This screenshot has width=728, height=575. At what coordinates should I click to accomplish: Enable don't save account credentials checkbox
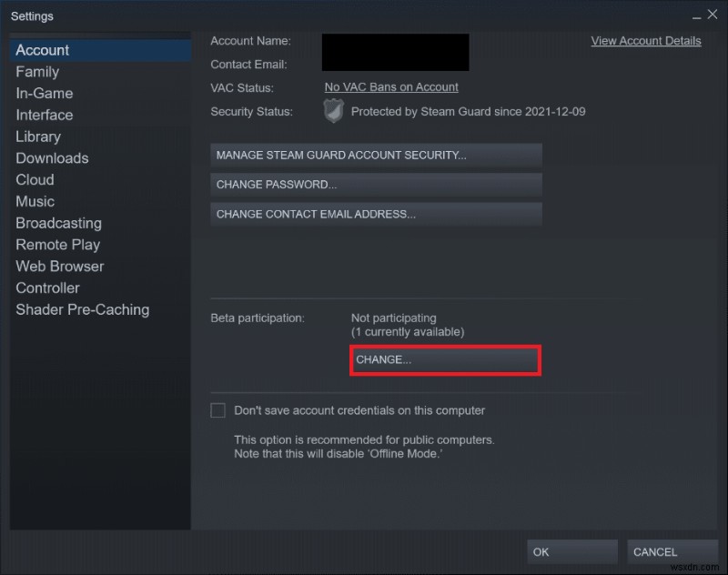217,410
